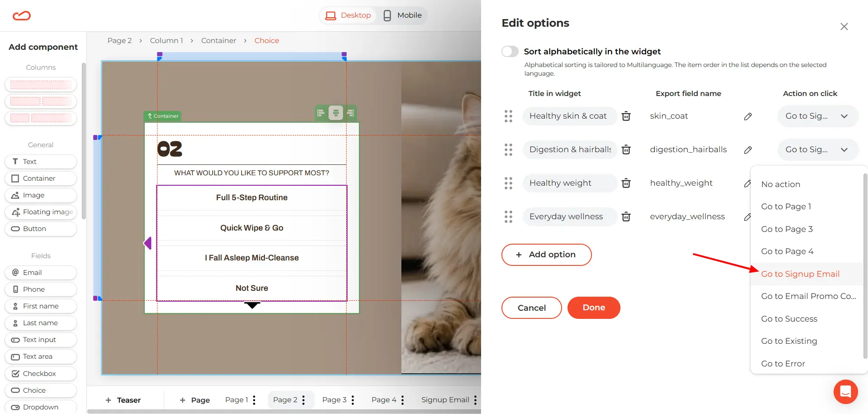Open the Page 3 tab
Screen dimensions: 868x414
pos(334,400)
